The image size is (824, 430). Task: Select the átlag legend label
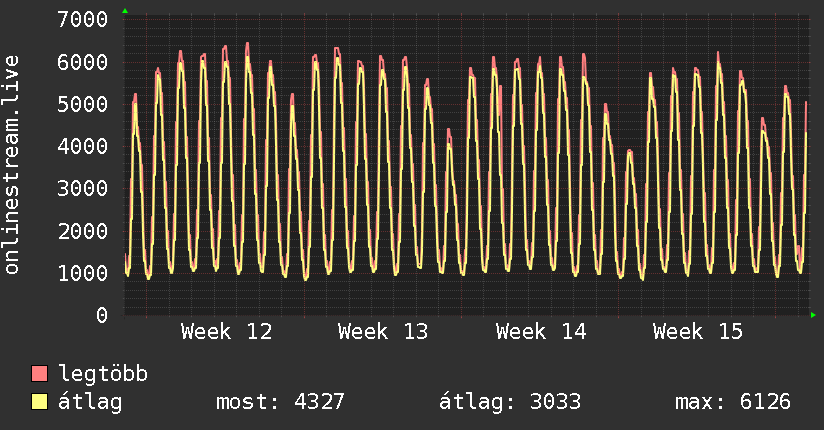(91, 403)
